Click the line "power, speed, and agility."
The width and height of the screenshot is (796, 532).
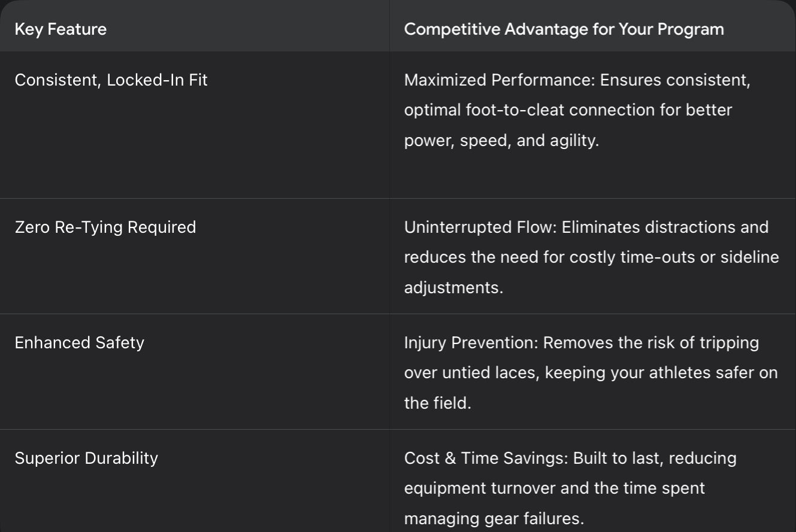click(x=501, y=141)
